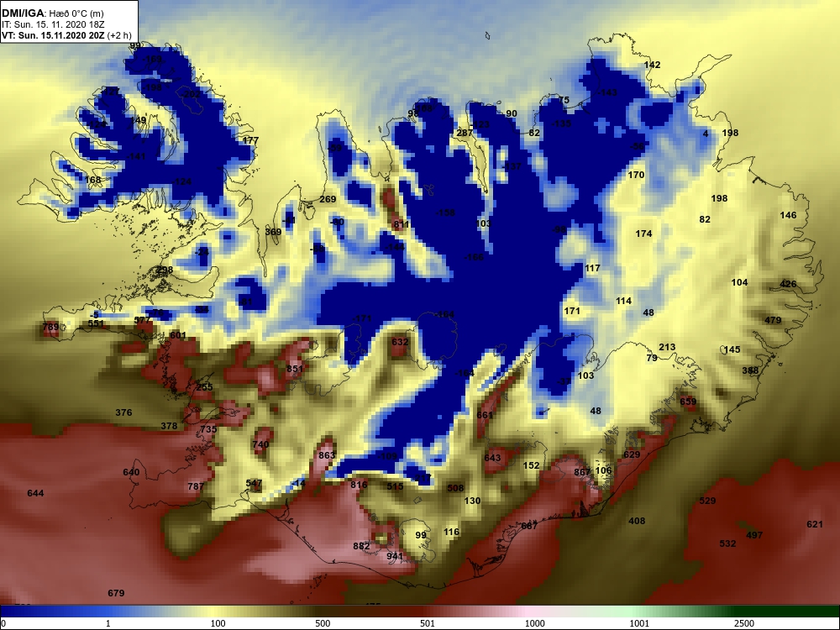Click the offshore value 644
840x630 pixels.
[35, 493]
